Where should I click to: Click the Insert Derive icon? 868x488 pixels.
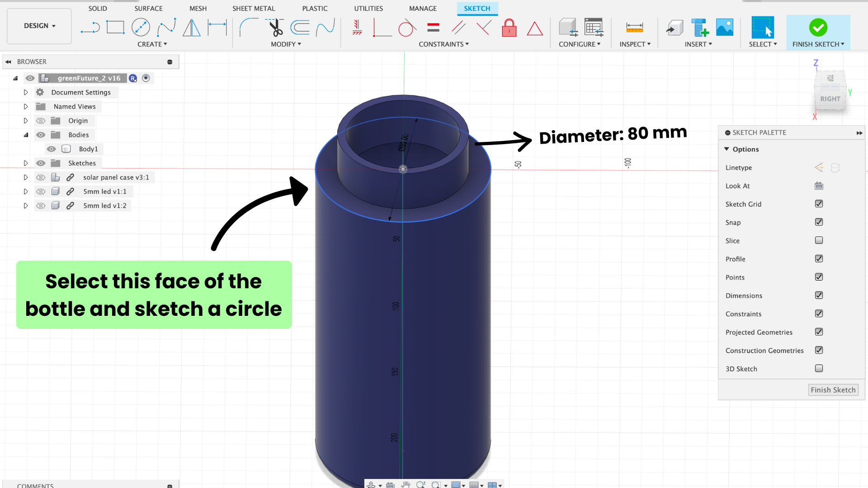pos(675,28)
